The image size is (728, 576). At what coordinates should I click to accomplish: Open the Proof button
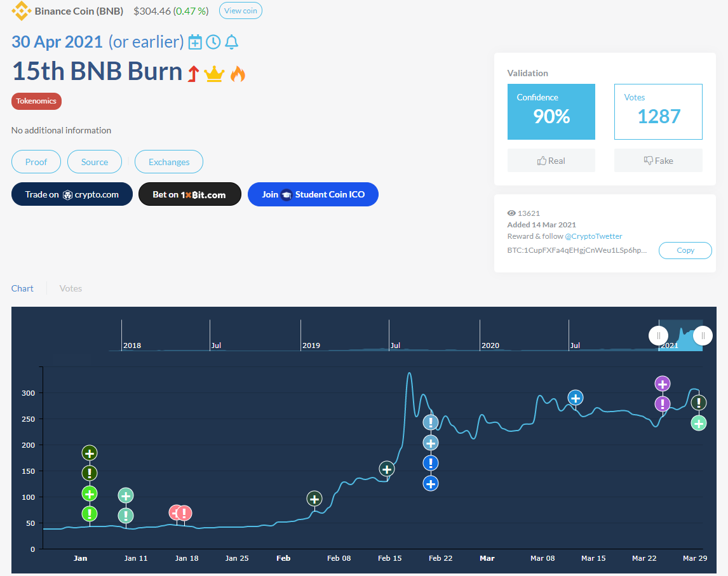pyautogui.click(x=36, y=162)
